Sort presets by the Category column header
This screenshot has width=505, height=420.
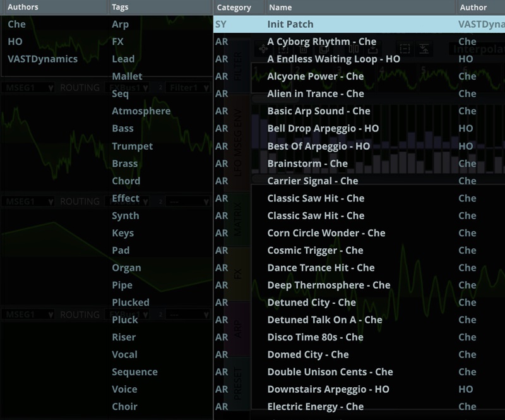point(239,8)
